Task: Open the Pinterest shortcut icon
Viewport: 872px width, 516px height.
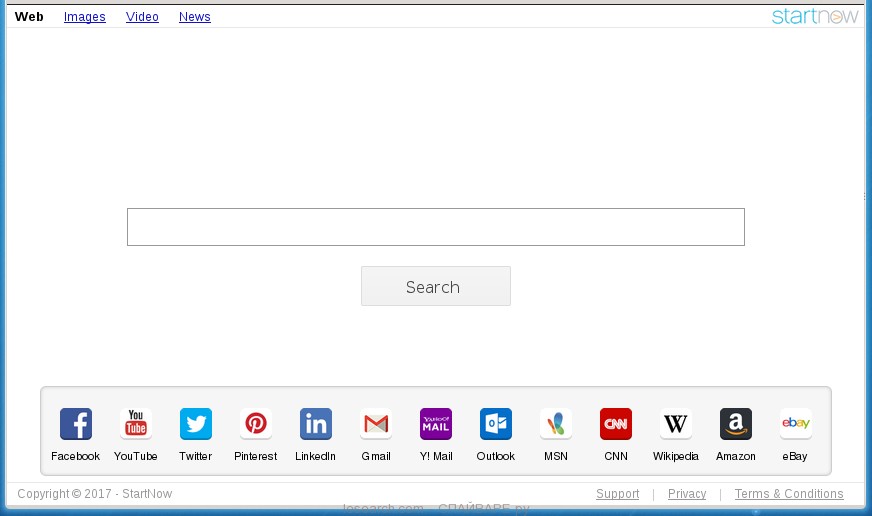Action: pos(256,424)
